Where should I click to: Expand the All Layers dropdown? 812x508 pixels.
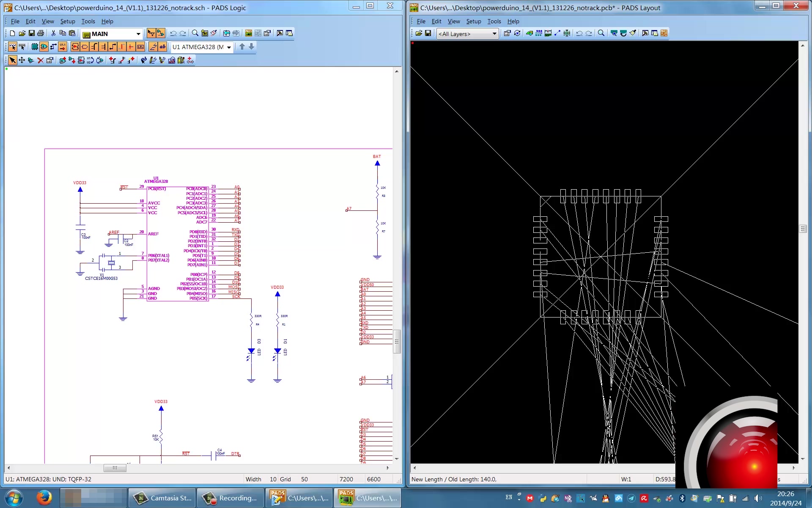[x=494, y=34]
